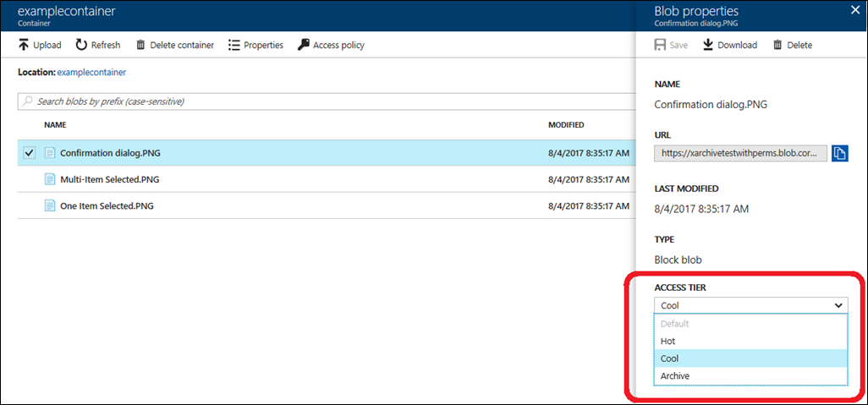
Task: Follow the examplecontainer location link
Action: pos(91,73)
